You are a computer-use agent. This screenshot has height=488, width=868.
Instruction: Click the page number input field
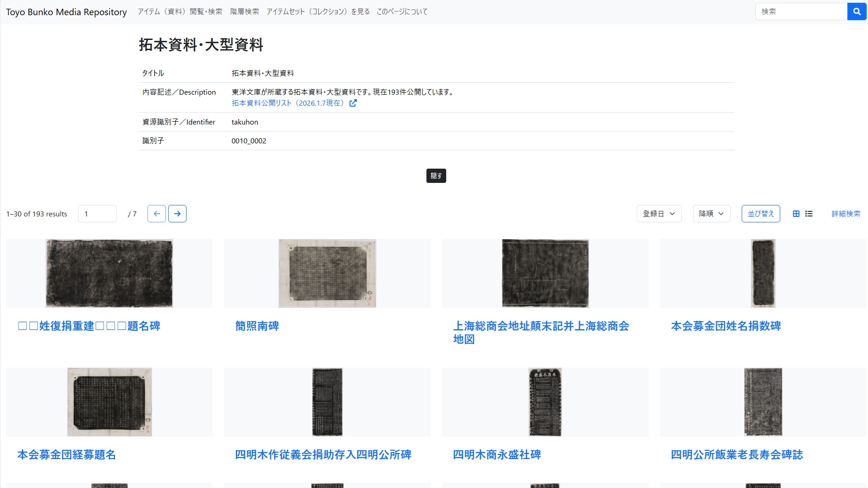97,213
